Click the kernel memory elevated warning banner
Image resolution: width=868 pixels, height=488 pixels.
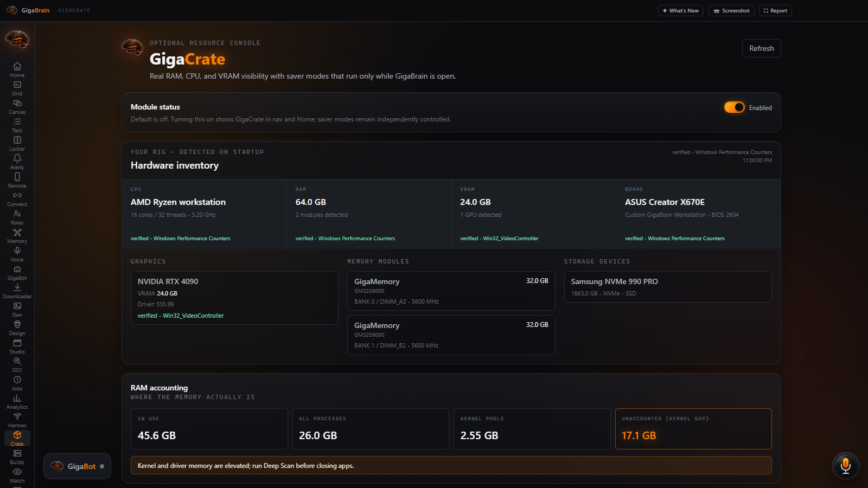pyautogui.click(x=451, y=465)
